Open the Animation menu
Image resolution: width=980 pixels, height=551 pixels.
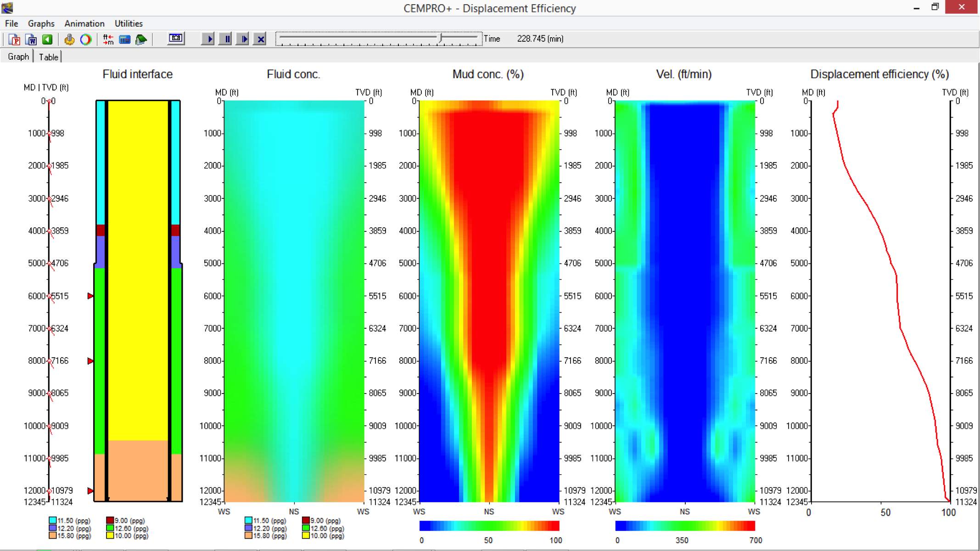pyautogui.click(x=84, y=23)
